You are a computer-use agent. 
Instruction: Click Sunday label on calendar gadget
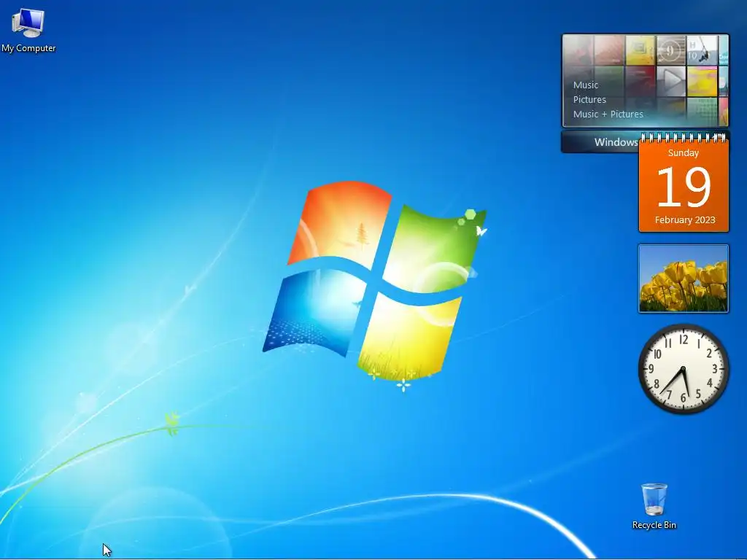683,153
